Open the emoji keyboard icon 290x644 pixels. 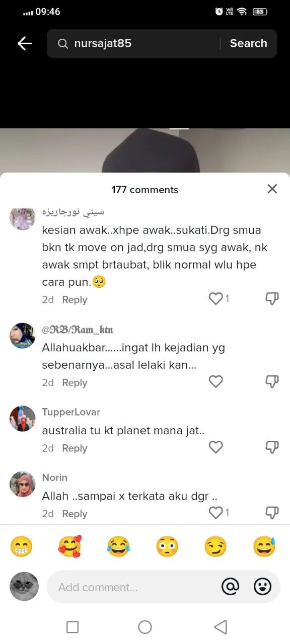262,587
